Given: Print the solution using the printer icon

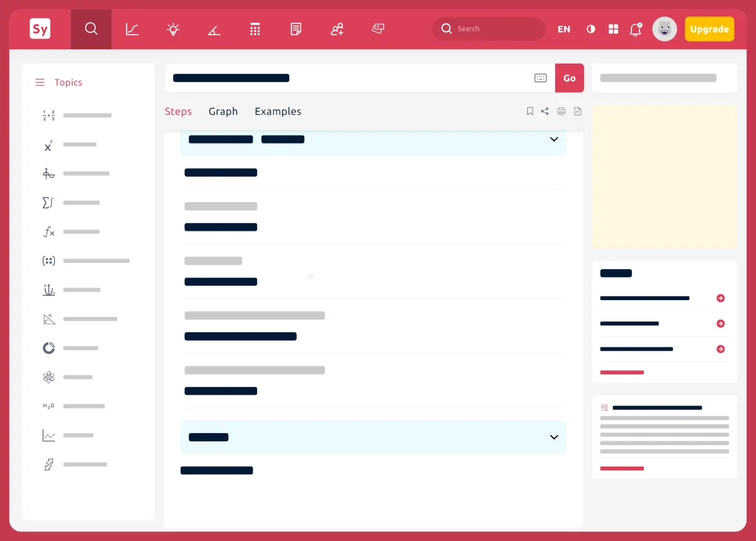Looking at the screenshot, I should [561, 111].
